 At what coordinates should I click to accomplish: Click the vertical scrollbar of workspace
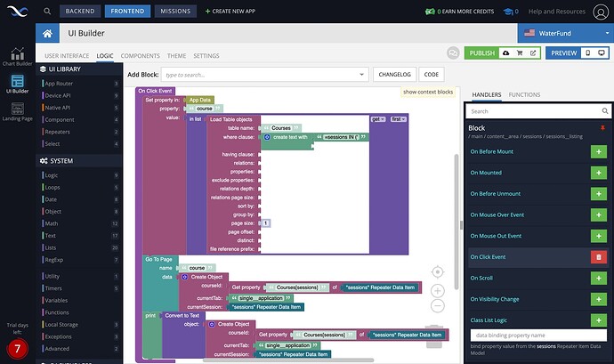[x=456, y=222]
